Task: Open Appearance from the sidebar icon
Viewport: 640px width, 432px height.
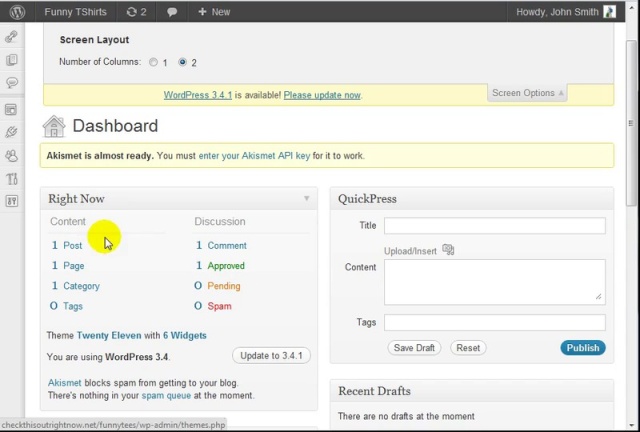Action: tap(11, 109)
